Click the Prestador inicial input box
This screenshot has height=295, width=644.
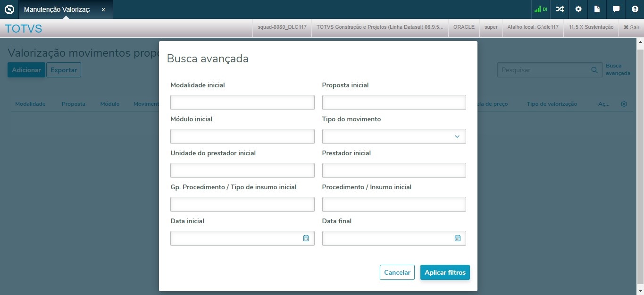click(394, 170)
